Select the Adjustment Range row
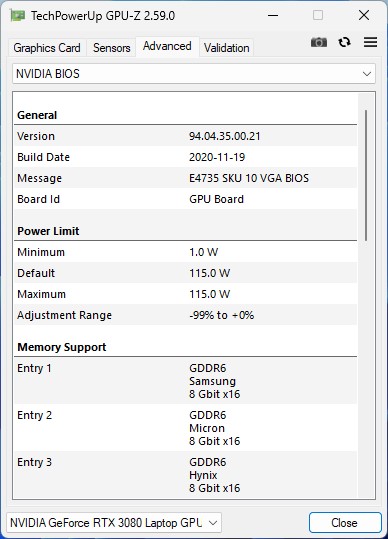The height and width of the screenshot is (539, 388). pyautogui.click(x=186, y=315)
